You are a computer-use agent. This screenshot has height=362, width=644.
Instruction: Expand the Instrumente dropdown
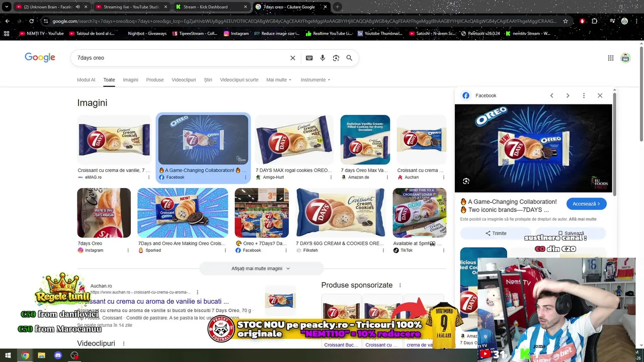click(315, 80)
